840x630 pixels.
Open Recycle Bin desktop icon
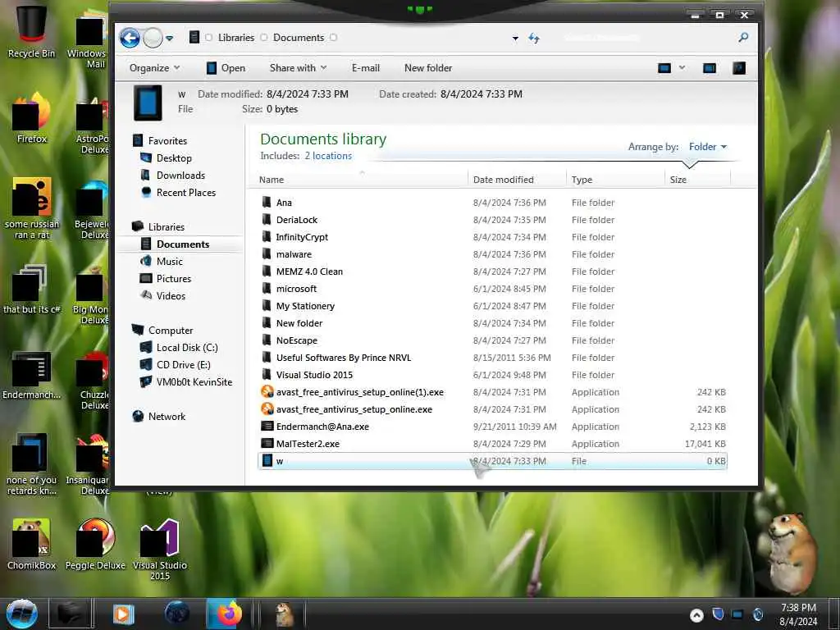(31, 31)
